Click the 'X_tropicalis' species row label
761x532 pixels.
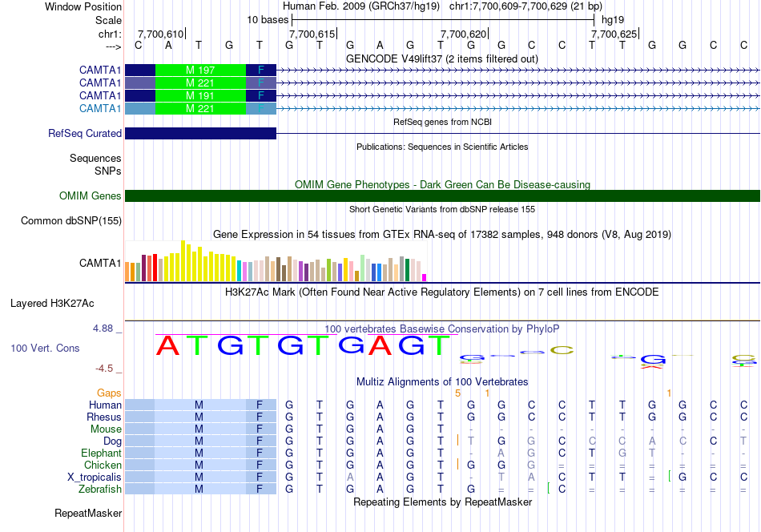tap(95, 478)
